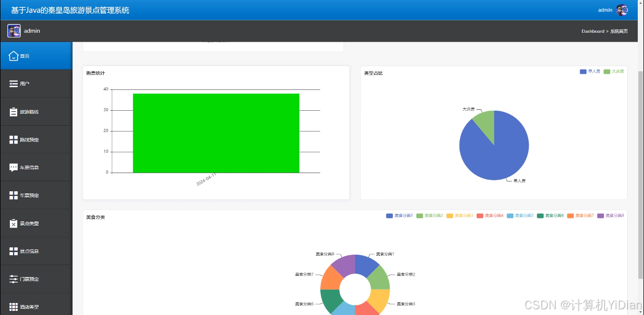Click the 购票统计 chart title

(x=96, y=73)
